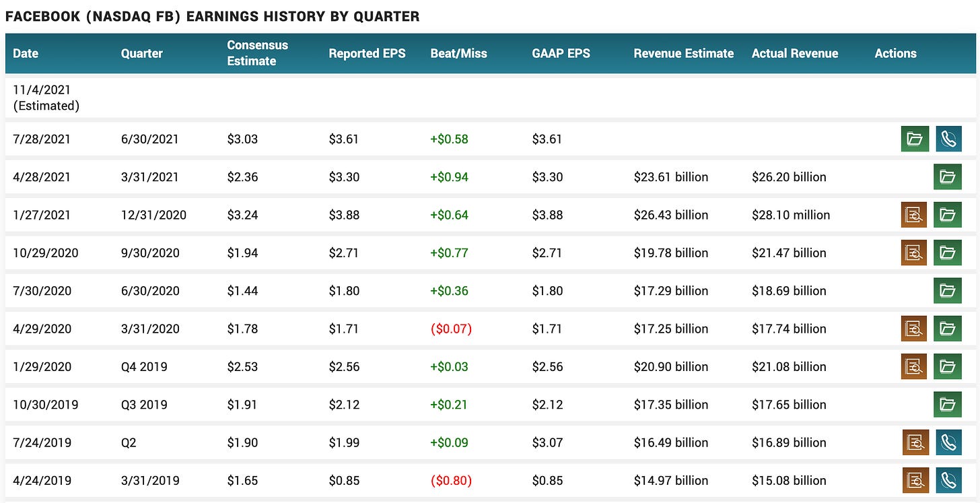View the brown transcript icon for 7/24/2019
This screenshot has width=980, height=503.
click(x=915, y=442)
